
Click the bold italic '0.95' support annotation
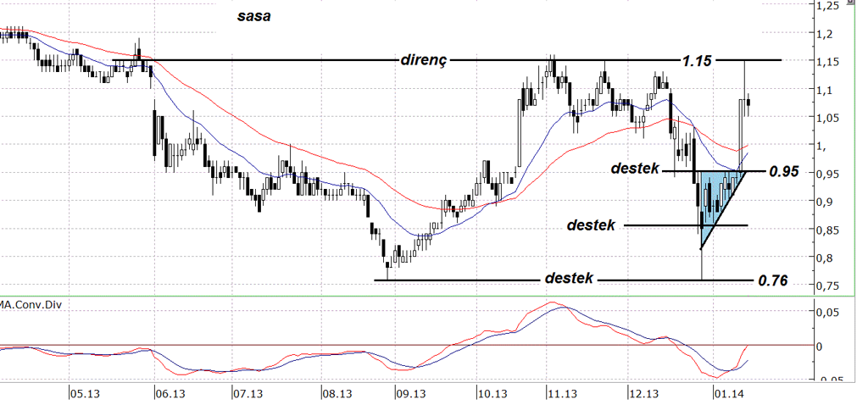pyautogui.click(x=784, y=172)
